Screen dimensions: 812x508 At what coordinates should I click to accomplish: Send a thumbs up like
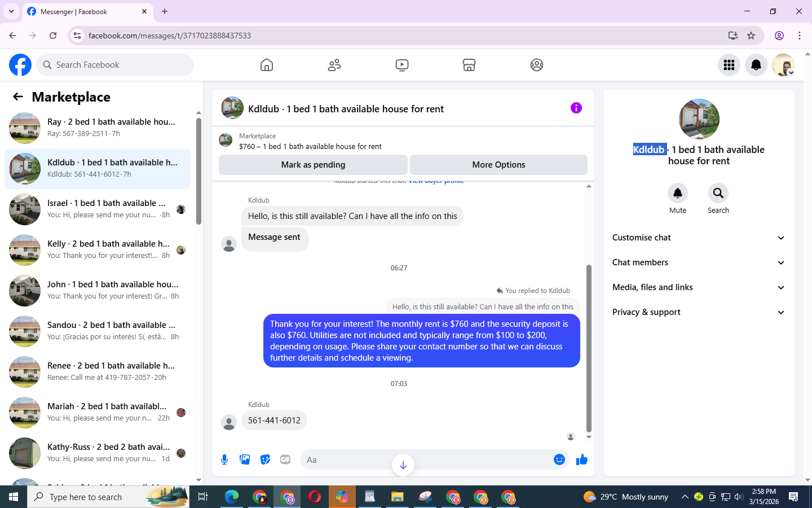(582, 459)
